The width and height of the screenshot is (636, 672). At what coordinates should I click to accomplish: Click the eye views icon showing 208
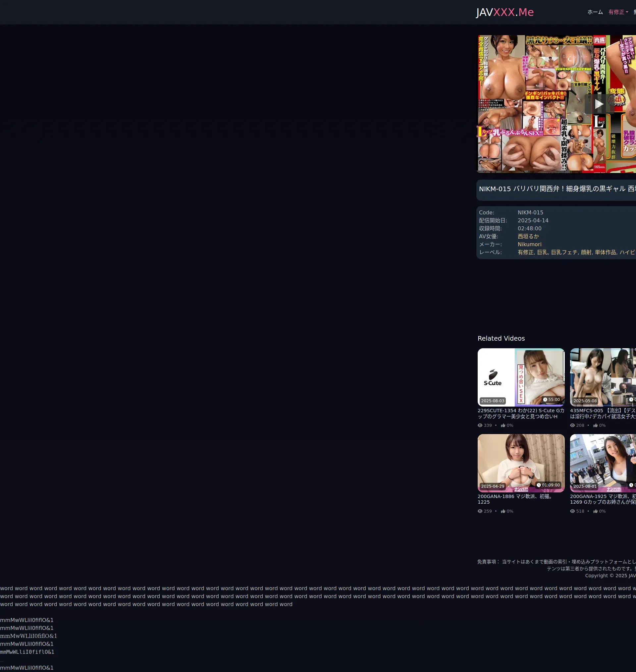pyautogui.click(x=572, y=425)
